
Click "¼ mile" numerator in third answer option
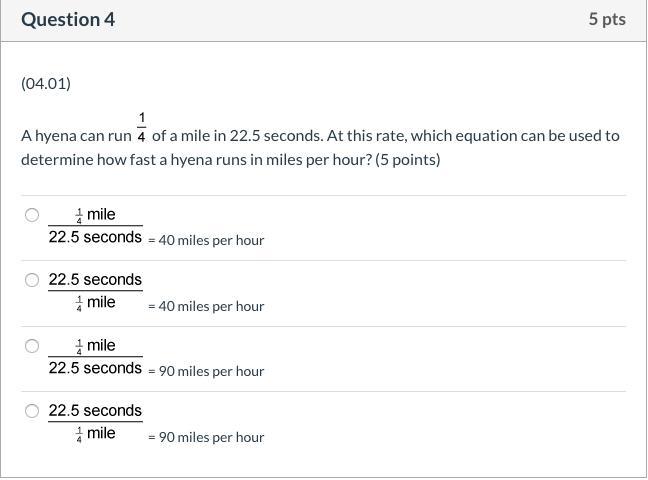pos(96,345)
